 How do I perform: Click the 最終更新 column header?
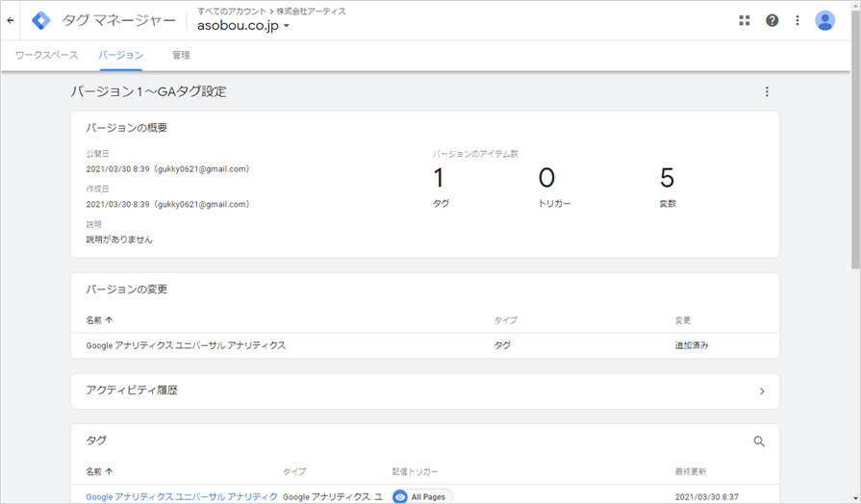(x=690, y=471)
